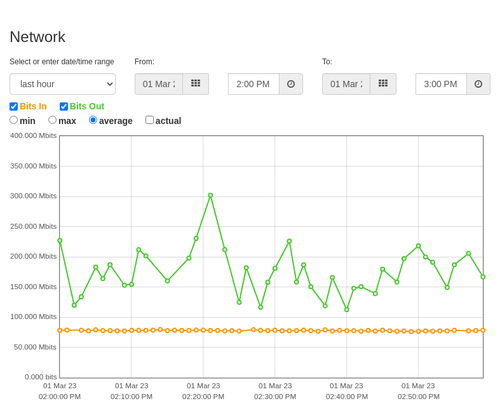Select the average radio button

[x=93, y=120]
